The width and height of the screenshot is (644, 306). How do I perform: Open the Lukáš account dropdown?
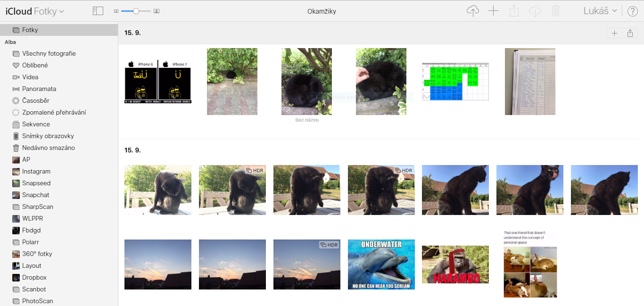(x=600, y=11)
